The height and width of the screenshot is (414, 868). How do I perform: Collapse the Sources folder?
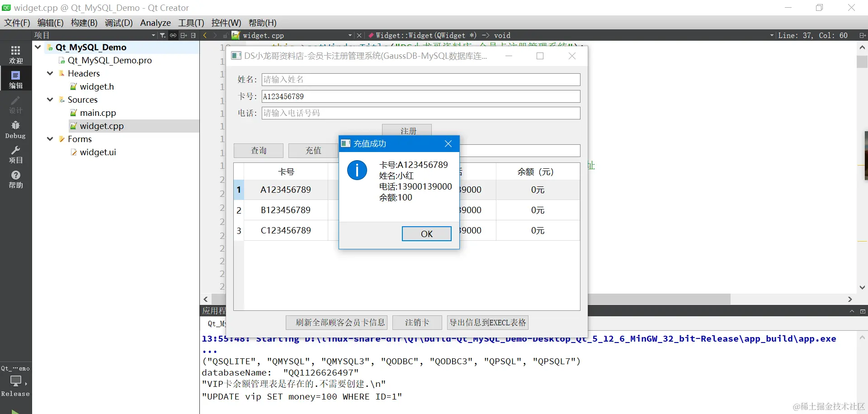(50, 100)
